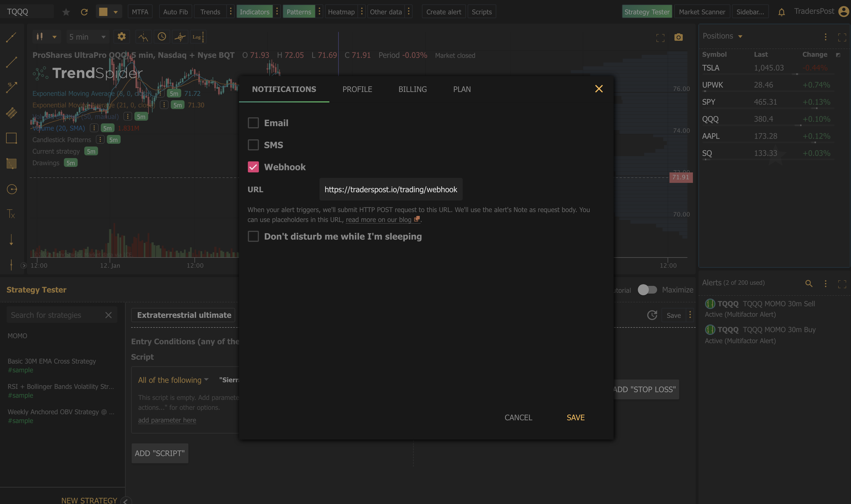Check Don't disturb me while sleeping

(x=253, y=236)
